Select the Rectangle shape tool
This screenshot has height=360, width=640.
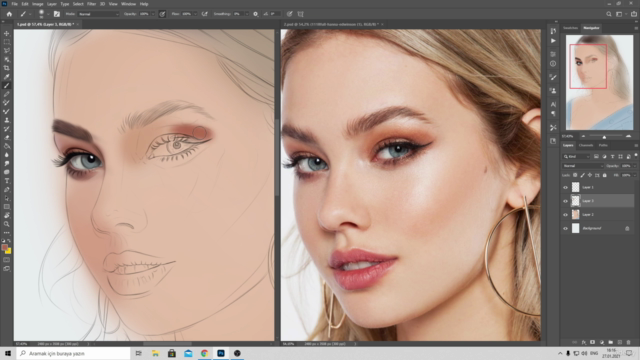pos(7,207)
